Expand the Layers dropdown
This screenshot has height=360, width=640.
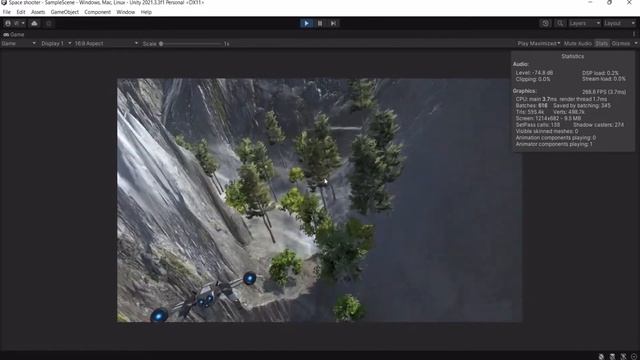[584, 23]
